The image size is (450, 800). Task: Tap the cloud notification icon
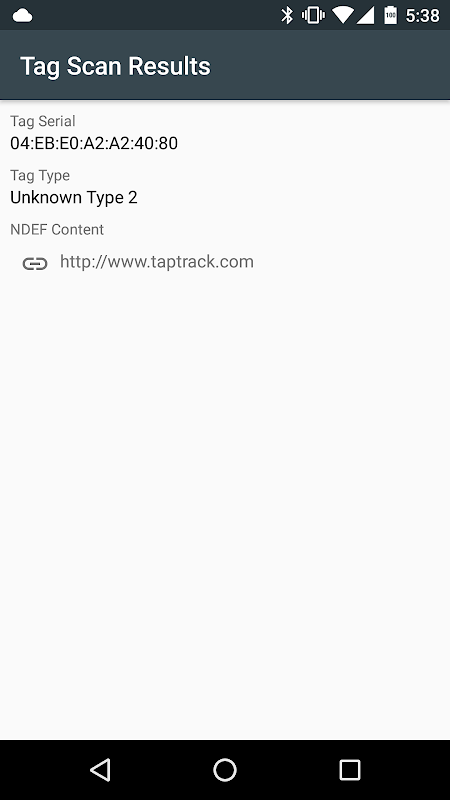coord(22,16)
